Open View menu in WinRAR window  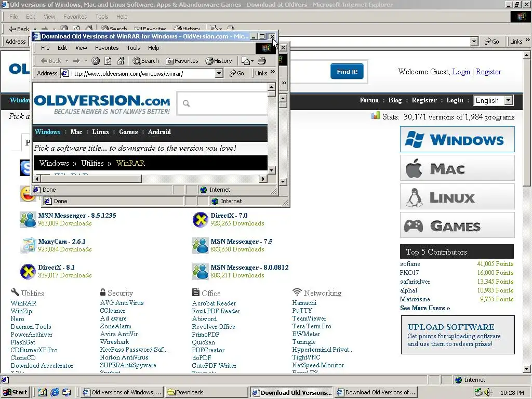point(81,48)
